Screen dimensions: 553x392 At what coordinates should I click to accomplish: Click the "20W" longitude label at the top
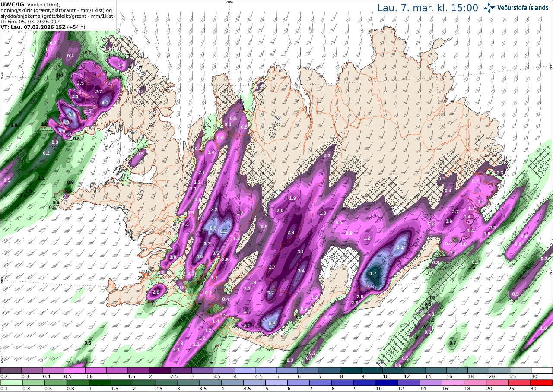pyautogui.click(x=229, y=2)
